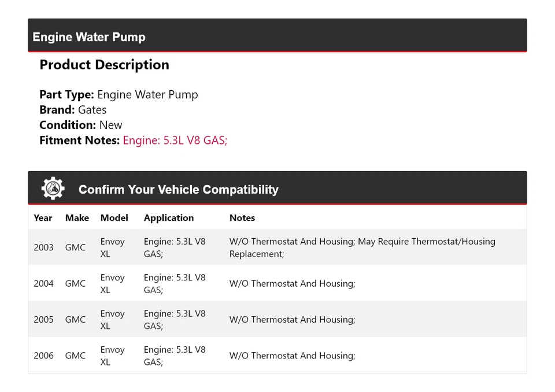The height and width of the screenshot is (392, 555).
Task: Click the Envoy XL model in 2006 row
Action: coord(112,356)
